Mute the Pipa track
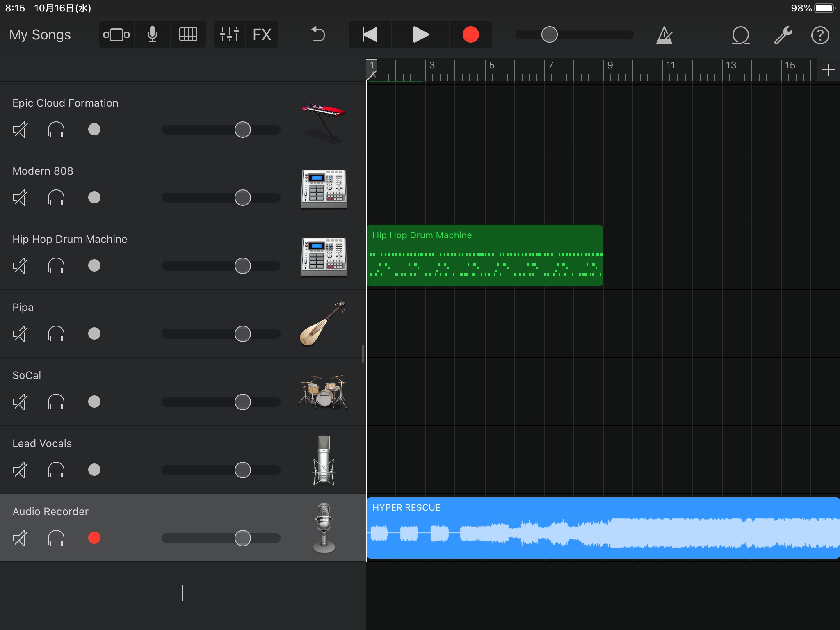This screenshot has height=630, width=840. coord(21,334)
